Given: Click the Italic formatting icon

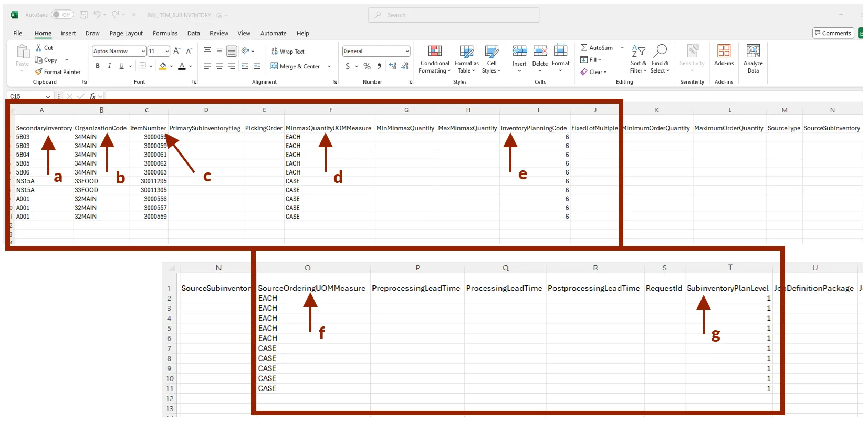Looking at the screenshot, I should (109, 66).
